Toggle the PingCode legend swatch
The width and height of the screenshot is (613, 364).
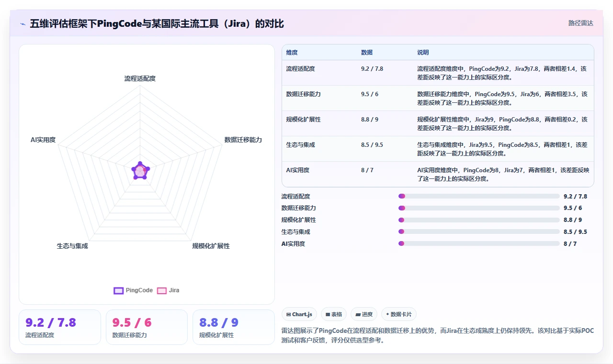click(x=118, y=290)
